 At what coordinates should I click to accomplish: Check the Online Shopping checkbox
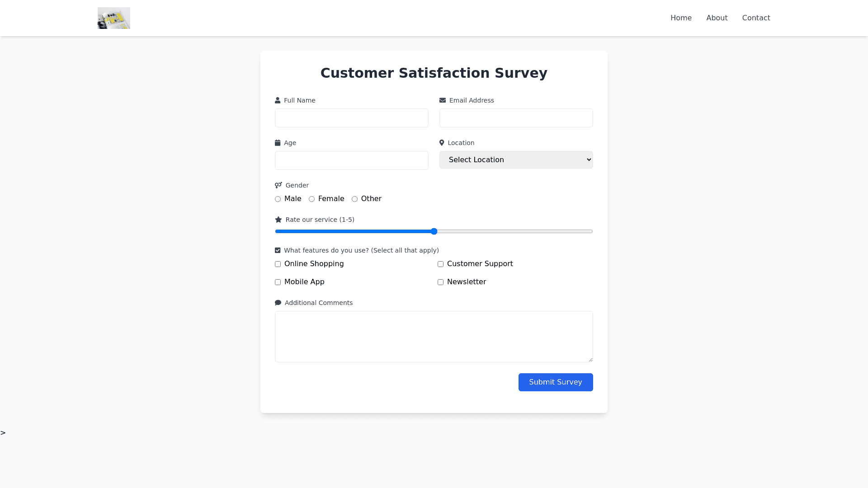click(x=278, y=264)
